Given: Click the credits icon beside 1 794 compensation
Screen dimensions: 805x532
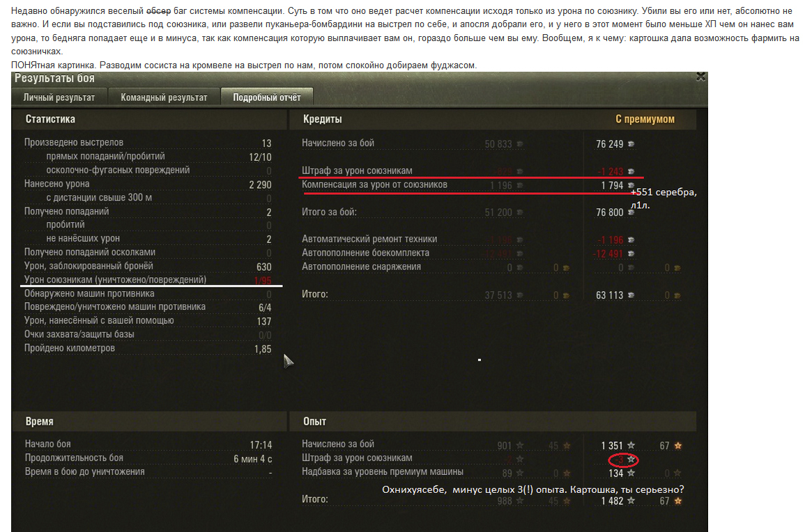Looking at the screenshot, I should (631, 185).
